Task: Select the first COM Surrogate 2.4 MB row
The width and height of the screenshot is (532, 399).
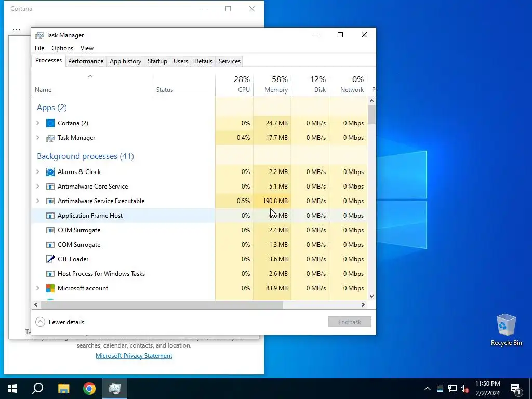Action: [x=200, y=230]
